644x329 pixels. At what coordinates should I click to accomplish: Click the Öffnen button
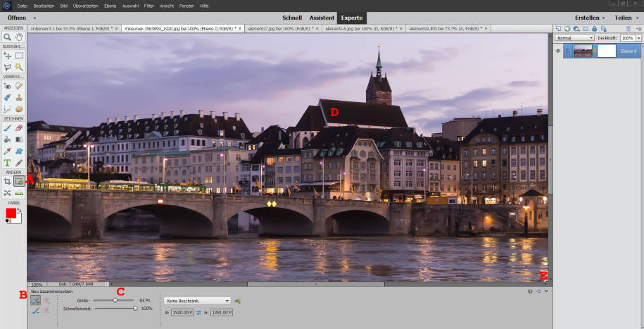click(x=15, y=17)
